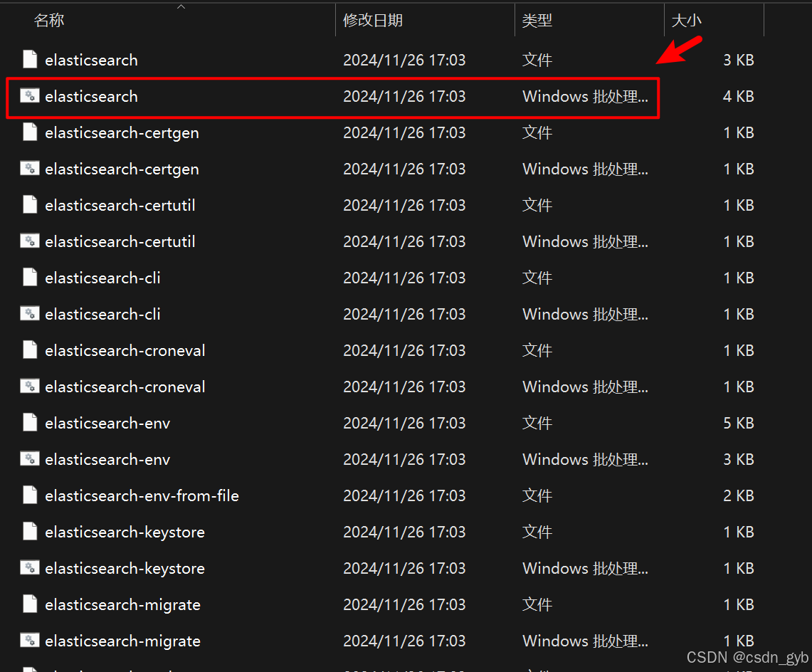The image size is (812, 672).
Task: Click the 文件 type cell in elasticsearch-certgen row
Action: pos(537,132)
